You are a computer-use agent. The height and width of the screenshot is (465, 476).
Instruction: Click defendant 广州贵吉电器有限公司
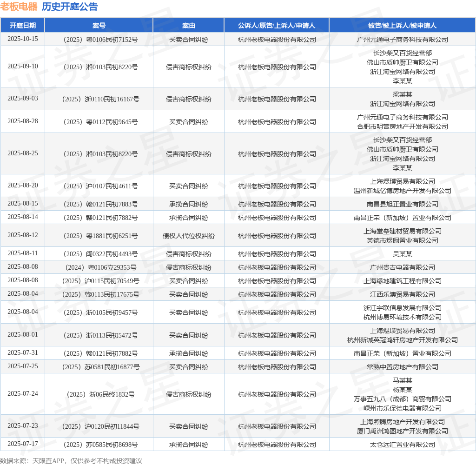pyautogui.click(x=403, y=267)
